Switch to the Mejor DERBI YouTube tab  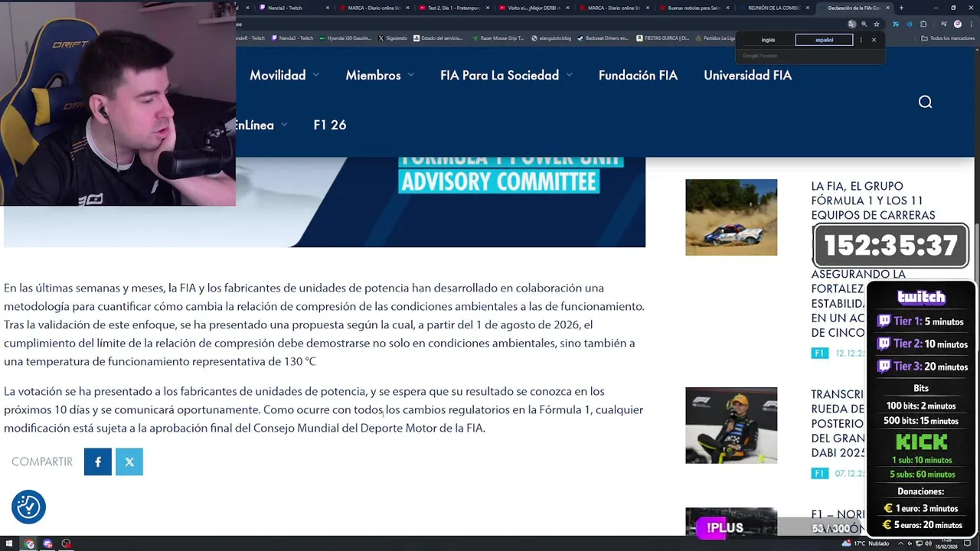[534, 8]
